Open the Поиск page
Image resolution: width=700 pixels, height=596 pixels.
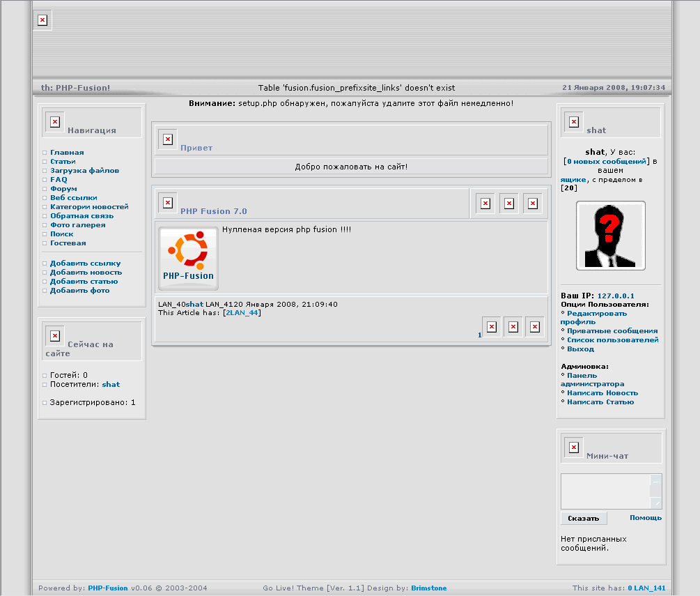click(x=61, y=234)
